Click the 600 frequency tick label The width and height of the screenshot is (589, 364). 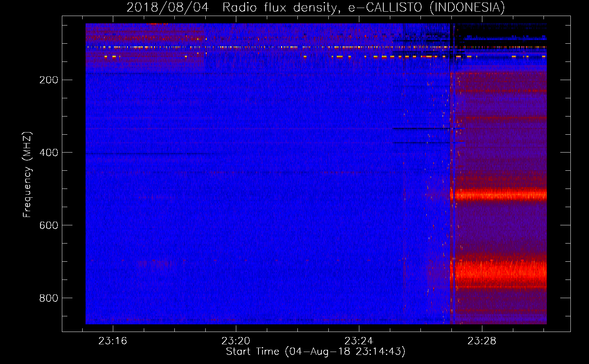point(49,226)
